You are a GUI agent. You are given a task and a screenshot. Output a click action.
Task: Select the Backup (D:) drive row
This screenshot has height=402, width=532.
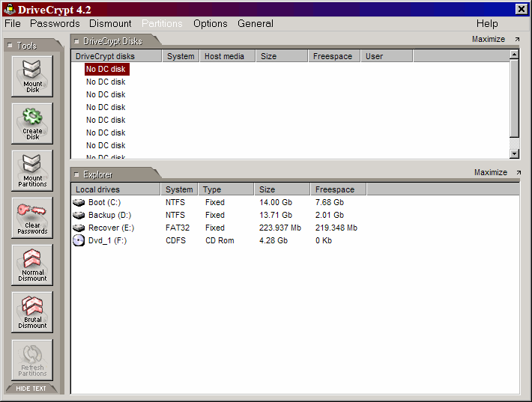click(x=295, y=215)
